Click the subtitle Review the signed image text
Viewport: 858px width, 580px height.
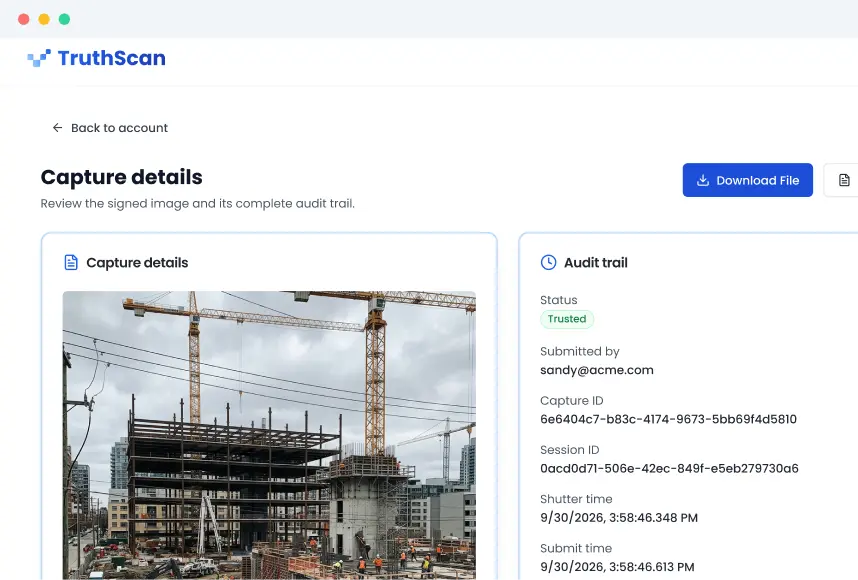tap(198, 204)
